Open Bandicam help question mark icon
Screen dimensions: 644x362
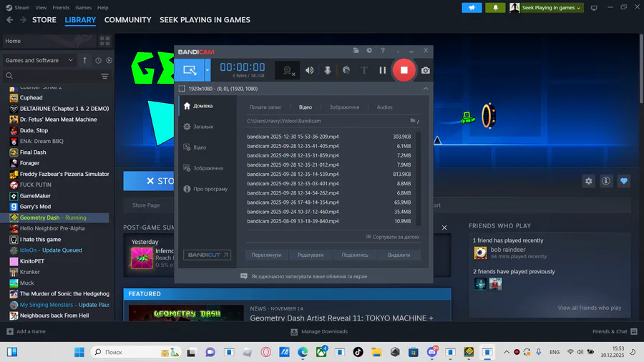point(383,51)
